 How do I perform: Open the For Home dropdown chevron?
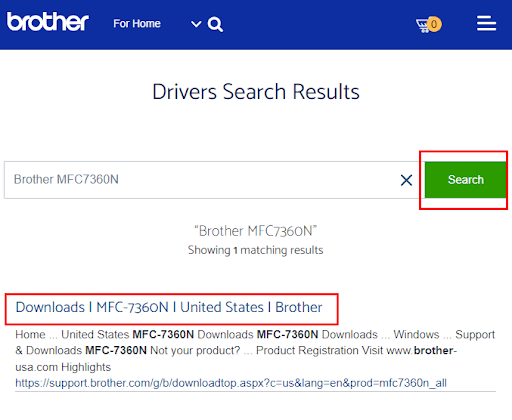[196, 24]
